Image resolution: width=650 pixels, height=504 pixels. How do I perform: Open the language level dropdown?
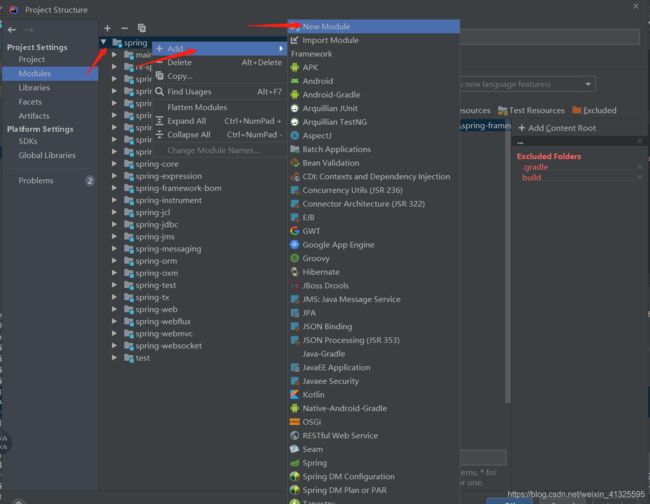588,84
